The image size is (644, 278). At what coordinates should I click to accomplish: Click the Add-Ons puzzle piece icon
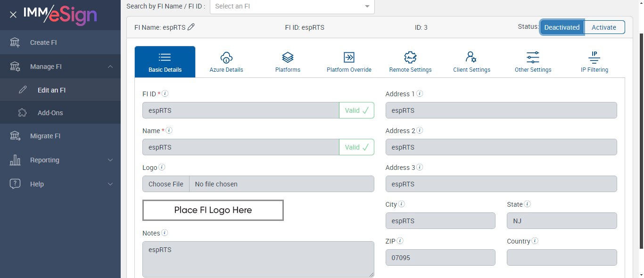pos(22,113)
